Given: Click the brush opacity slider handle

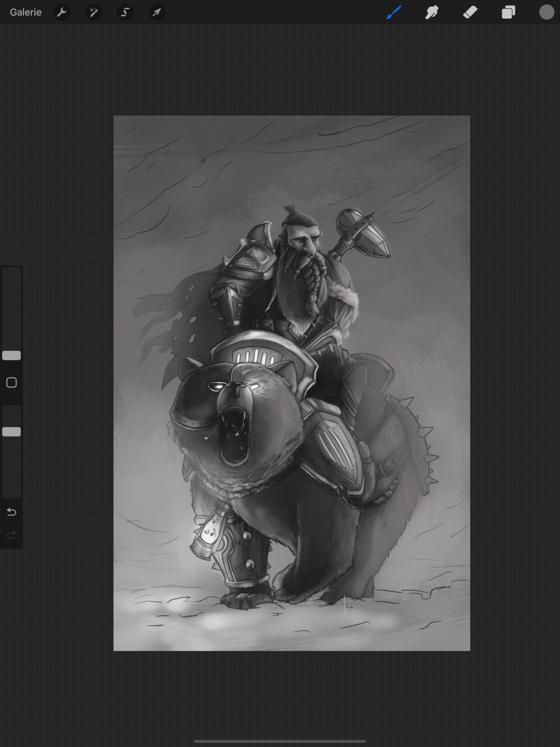Looking at the screenshot, I should [x=12, y=431].
